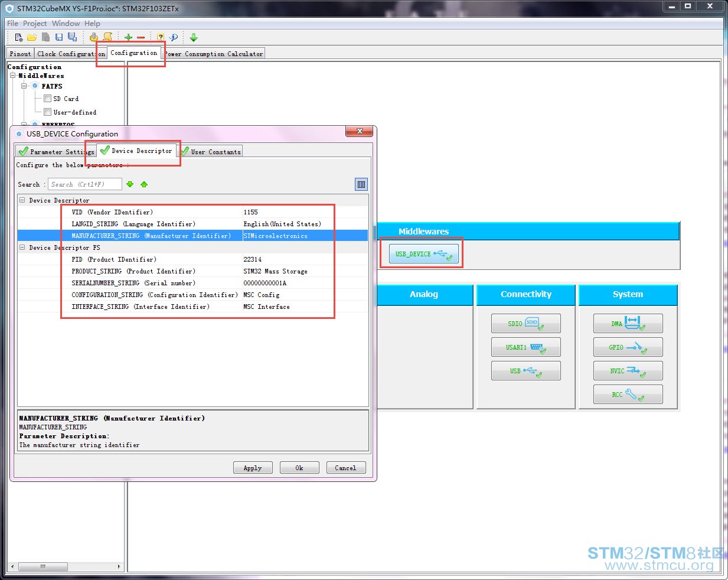Click the Save Project floppy icon
The width and height of the screenshot is (728, 580).
59,37
